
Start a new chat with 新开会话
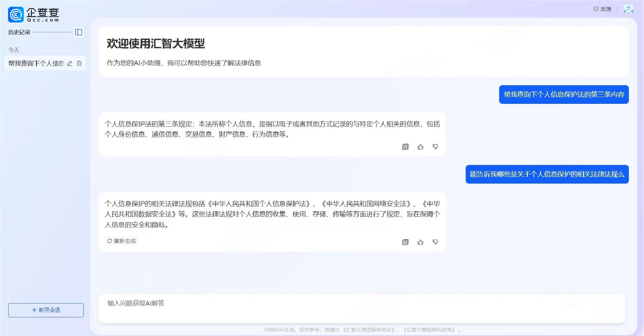tap(46, 310)
